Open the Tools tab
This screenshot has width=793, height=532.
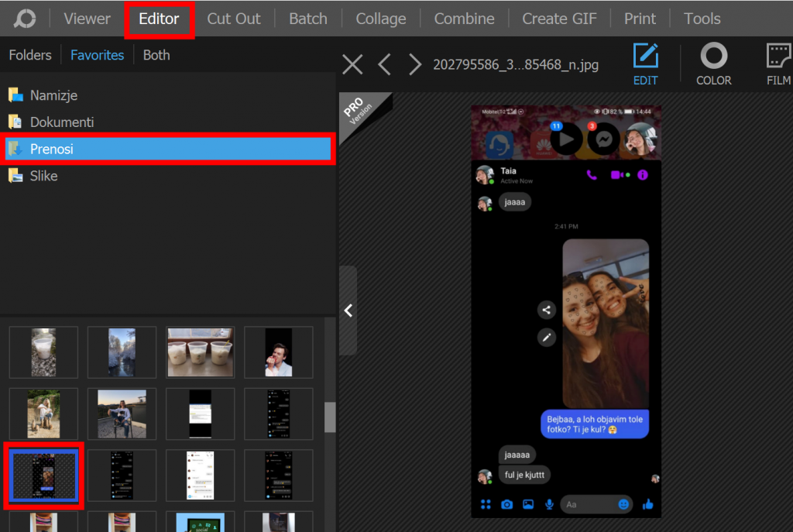[x=702, y=19]
